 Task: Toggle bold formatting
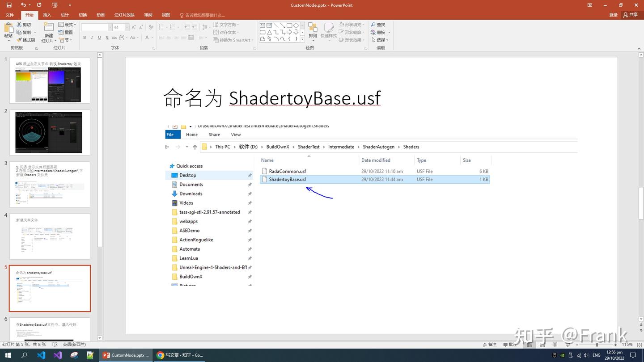tap(84, 38)
